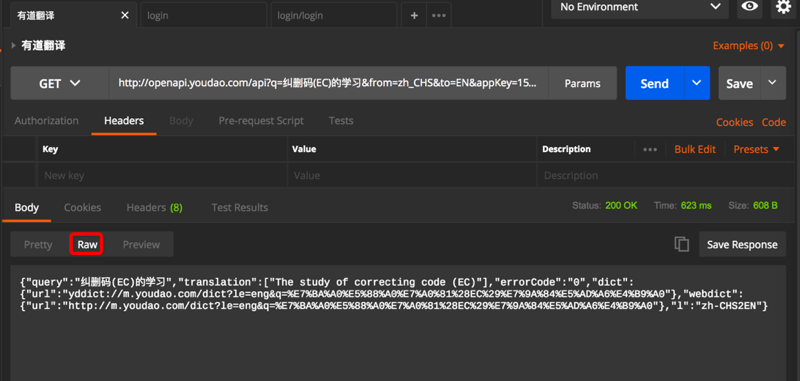Show the response Headers (8) tab

coord(155,208)
